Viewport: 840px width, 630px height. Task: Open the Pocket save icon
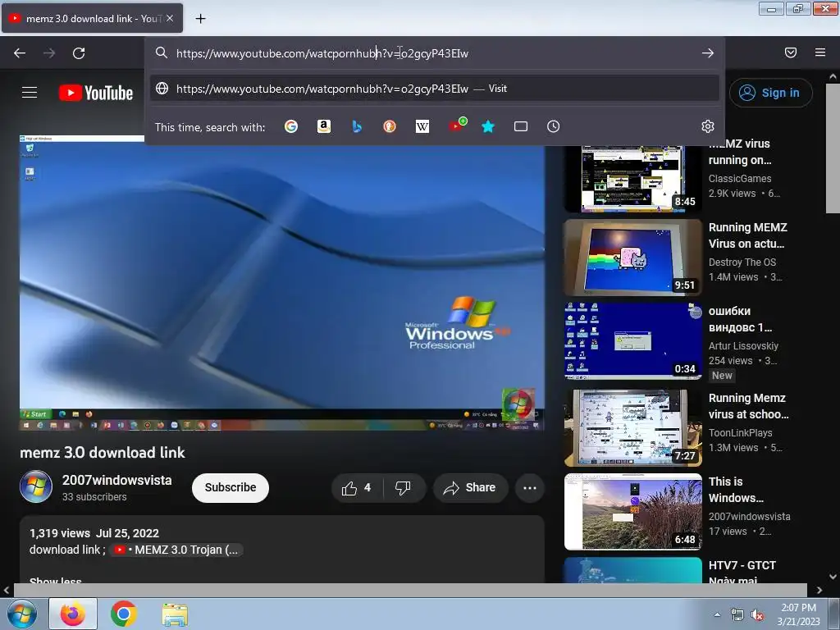point(791,52)
